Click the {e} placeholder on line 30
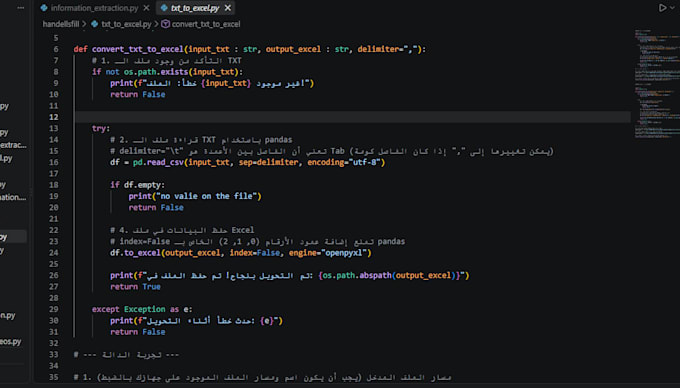Screen dimensions: 680x388 pos(267,321)
